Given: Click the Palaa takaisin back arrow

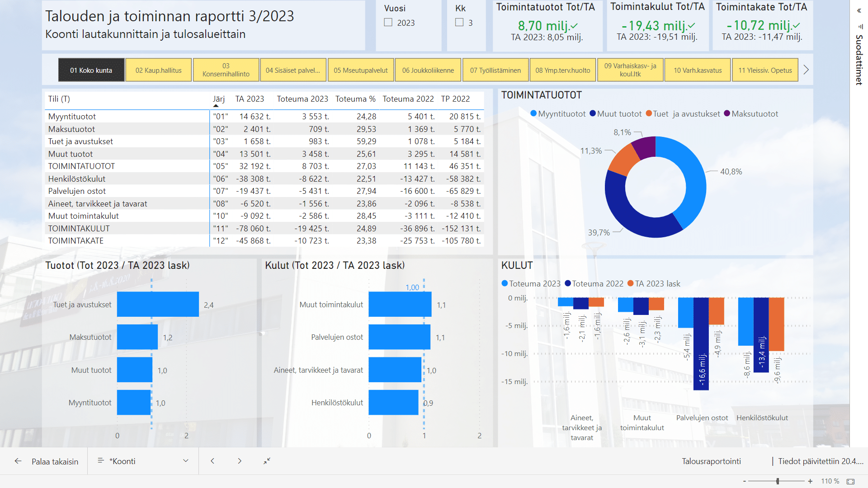Looking at the screenshot, I should click(18, 461).
